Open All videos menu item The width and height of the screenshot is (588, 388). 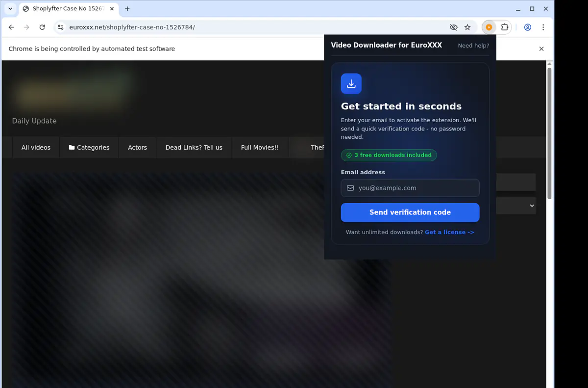pos(36,147)
